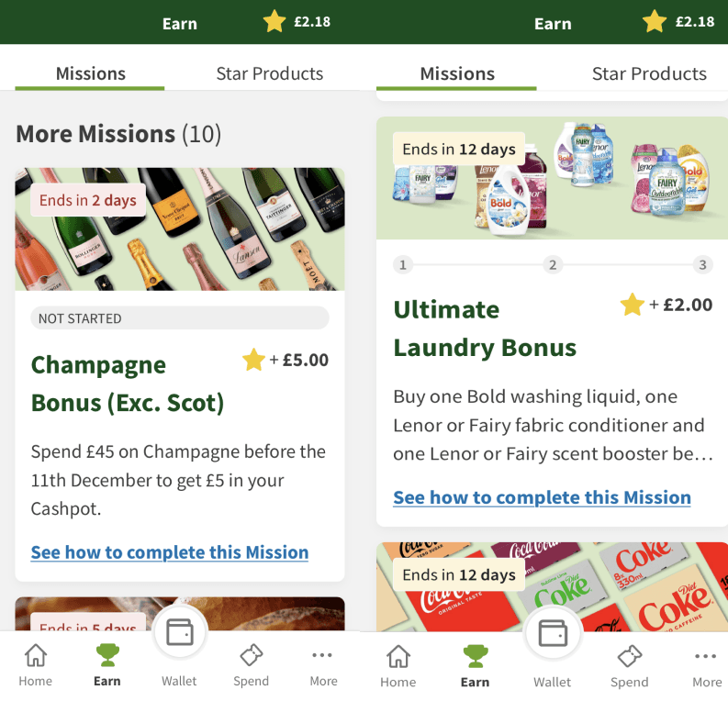728x701 pixels.
Task: Select step 2 on laundry mission progress
Action: pyautogui.click(x=553, y=265)
